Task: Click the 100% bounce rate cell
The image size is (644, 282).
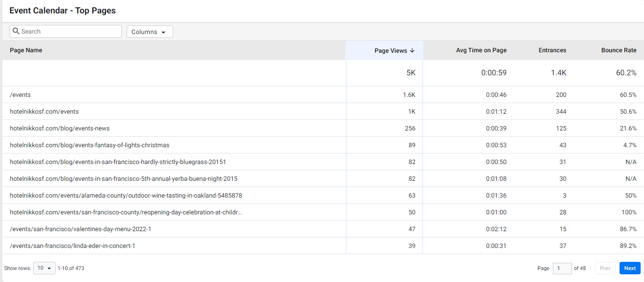Action: click(x=629, y=212)
